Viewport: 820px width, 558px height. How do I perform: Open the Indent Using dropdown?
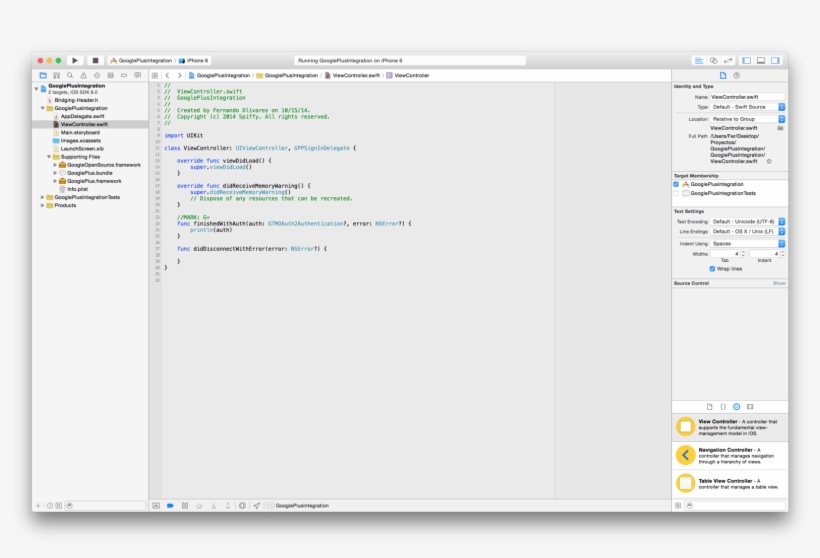747,244
